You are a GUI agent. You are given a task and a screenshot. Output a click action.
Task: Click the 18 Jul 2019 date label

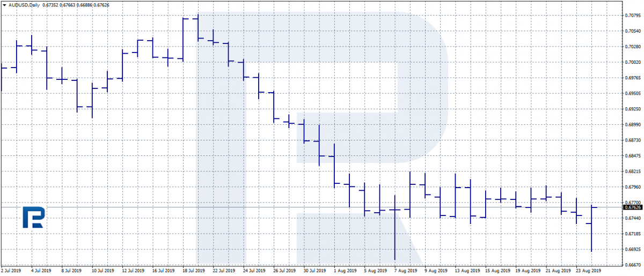coord(194,271)
